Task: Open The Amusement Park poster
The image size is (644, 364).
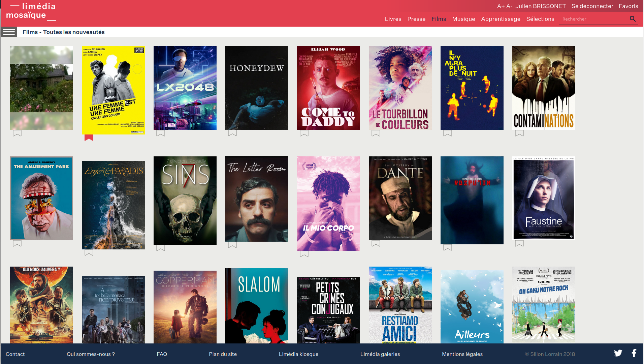Action: (x=41, y=198)
